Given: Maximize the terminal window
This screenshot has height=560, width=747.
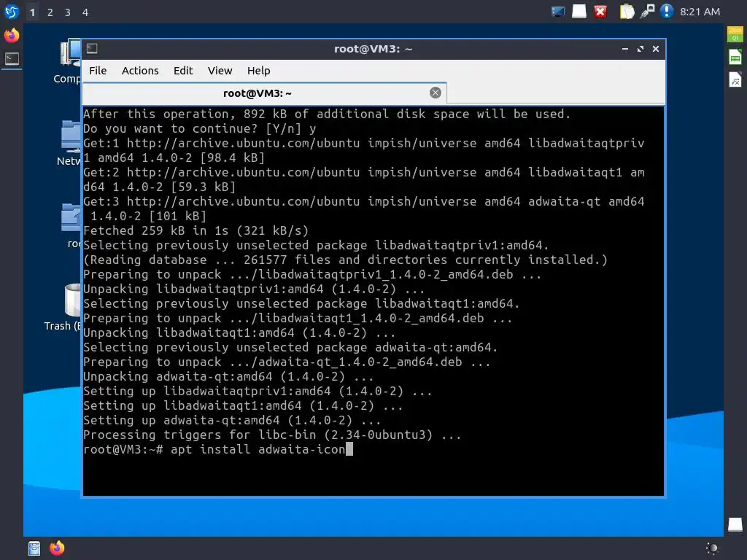Looking at the screenshot, I should click(x=640, y=49).
